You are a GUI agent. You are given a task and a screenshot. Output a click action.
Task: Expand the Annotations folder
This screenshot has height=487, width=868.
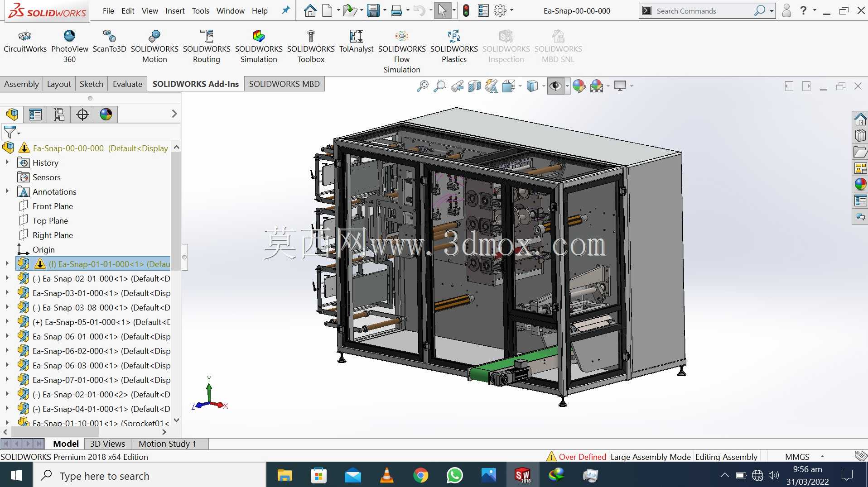(x=7, y=191)
